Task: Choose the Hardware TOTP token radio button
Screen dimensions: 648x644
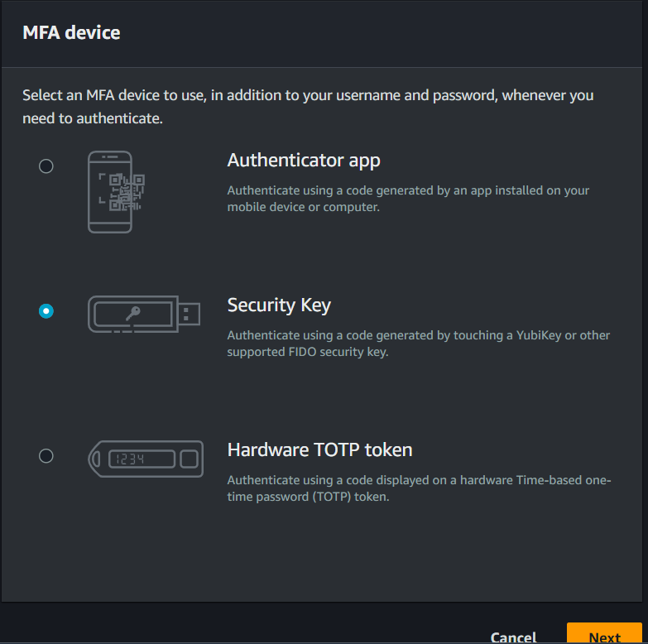Action: (x=46, y=455)
